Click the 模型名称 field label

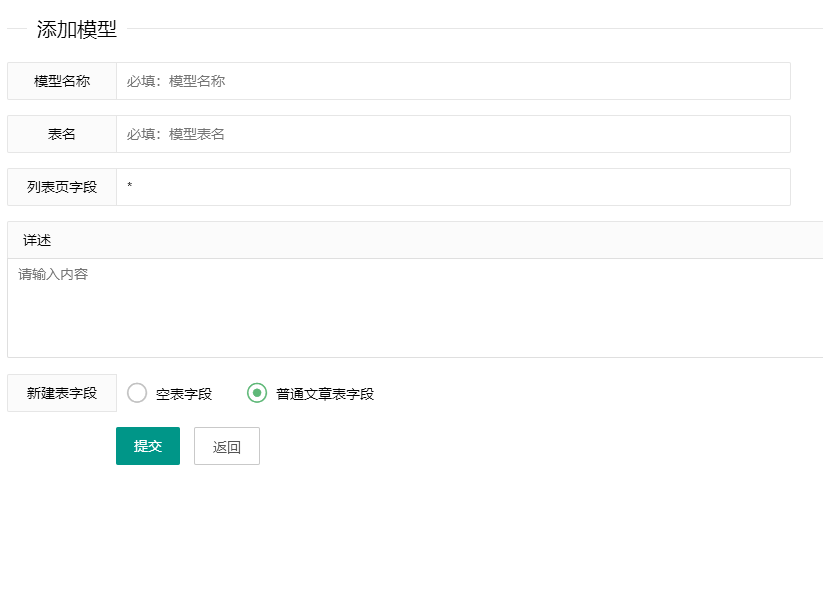[x=61, y=81]
